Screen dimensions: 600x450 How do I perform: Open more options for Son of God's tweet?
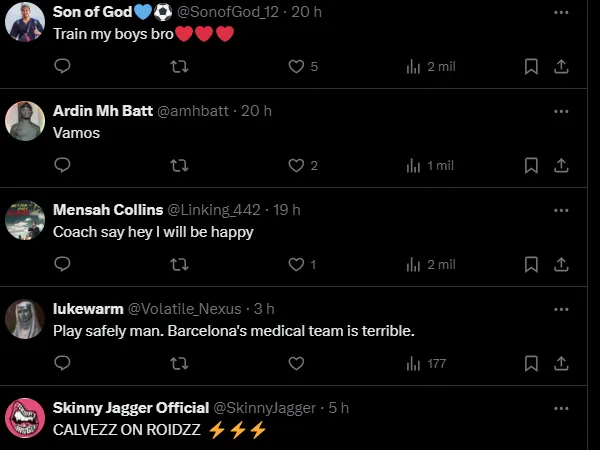pyautogui.click(x=561, y=11)
